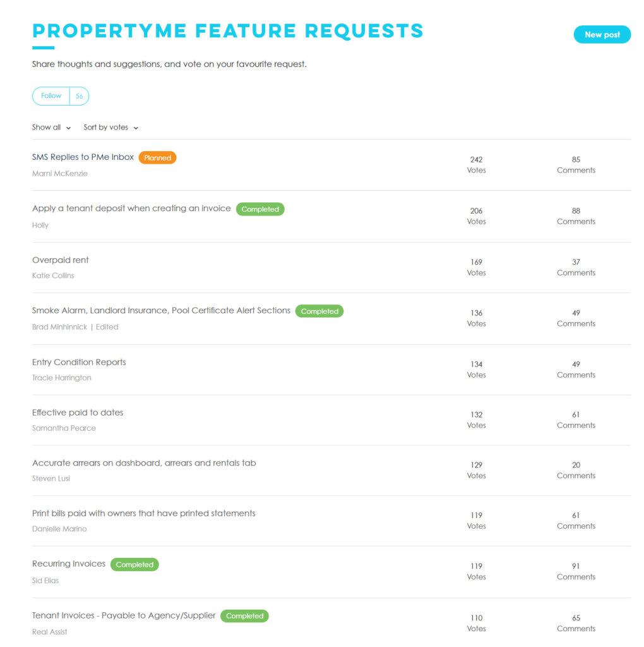Click Completed badge beside Tenant Invoices post

tap(244, 616)
